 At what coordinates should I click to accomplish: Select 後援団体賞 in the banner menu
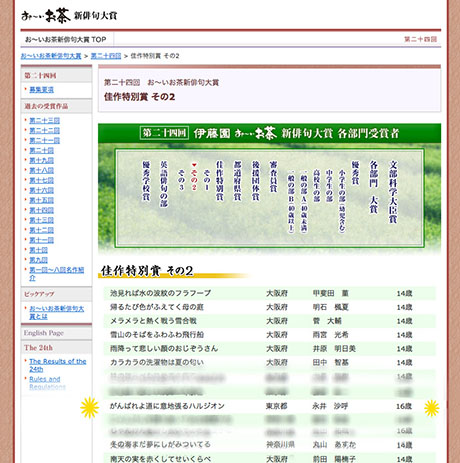pyautogui.click(x=255, y=181)
